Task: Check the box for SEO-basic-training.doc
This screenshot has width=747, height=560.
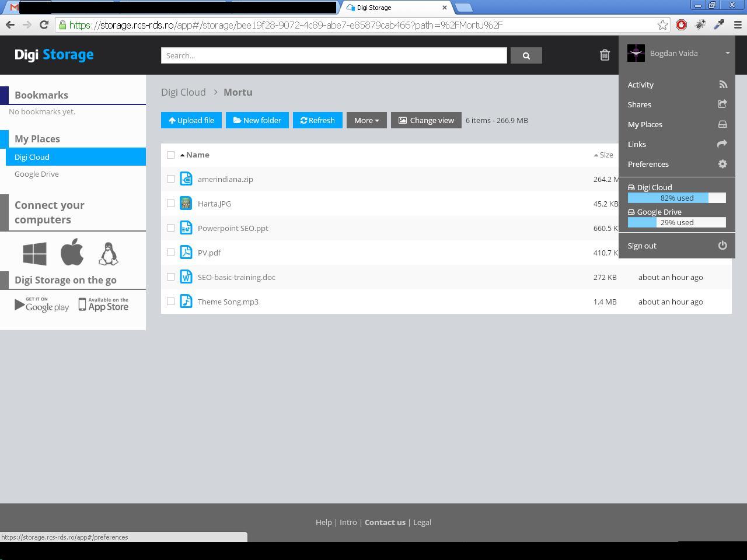Action: click(170, 277)
